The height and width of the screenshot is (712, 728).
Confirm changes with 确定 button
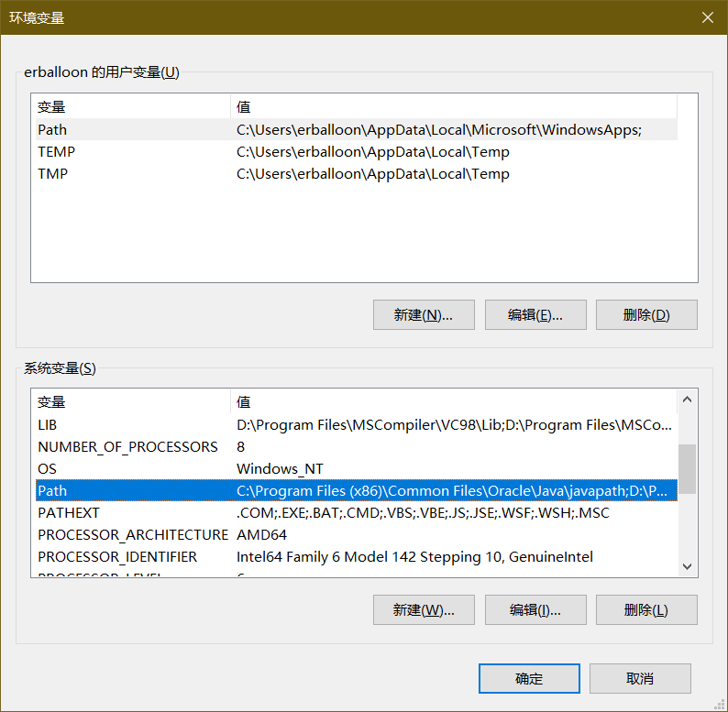pos(529,678)
